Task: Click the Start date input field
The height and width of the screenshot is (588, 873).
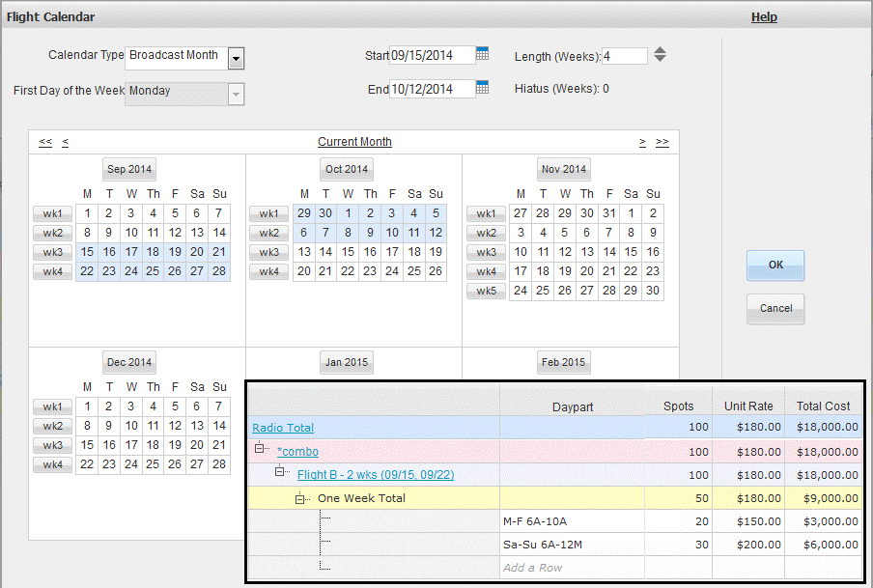Action: (432, 55)
